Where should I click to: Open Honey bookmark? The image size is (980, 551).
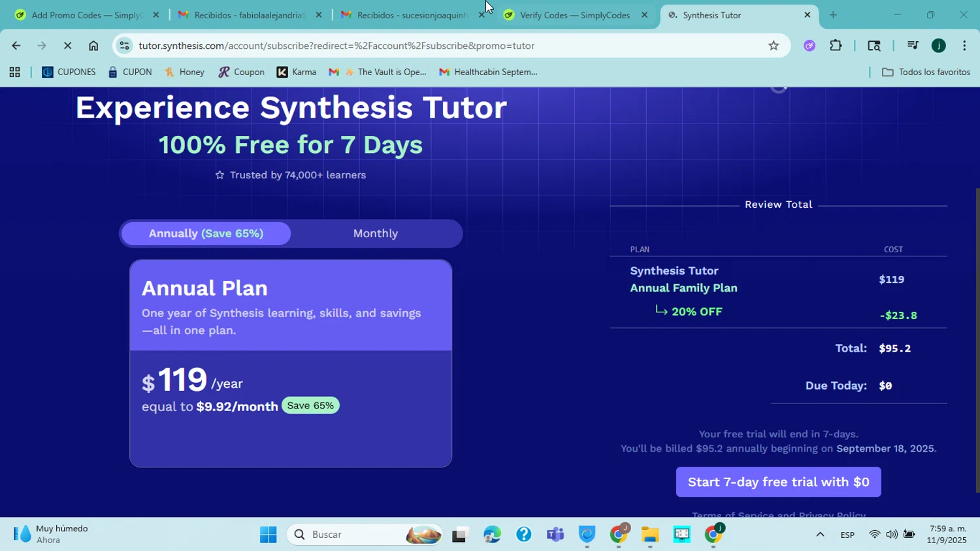point(185,73)
